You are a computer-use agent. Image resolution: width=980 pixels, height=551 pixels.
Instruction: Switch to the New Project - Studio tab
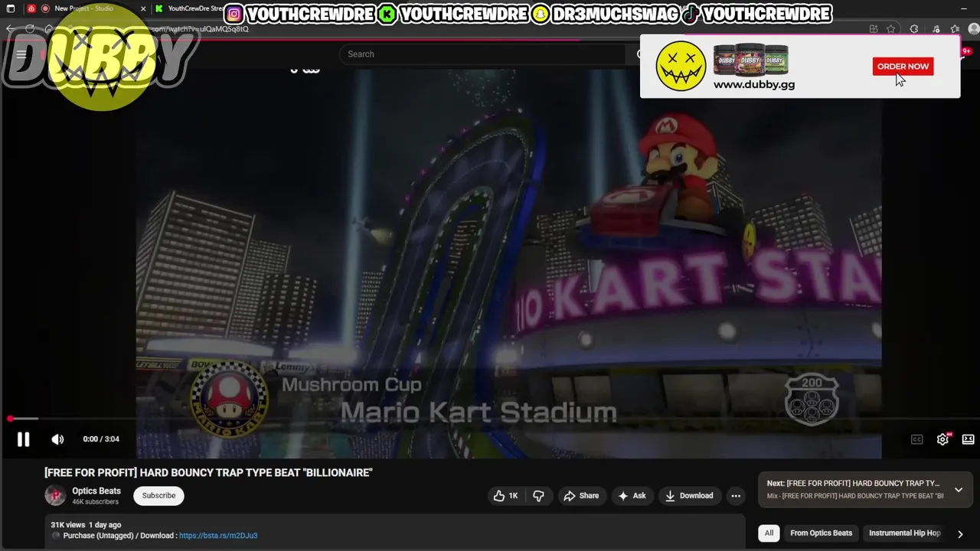[x=84, y=8]
